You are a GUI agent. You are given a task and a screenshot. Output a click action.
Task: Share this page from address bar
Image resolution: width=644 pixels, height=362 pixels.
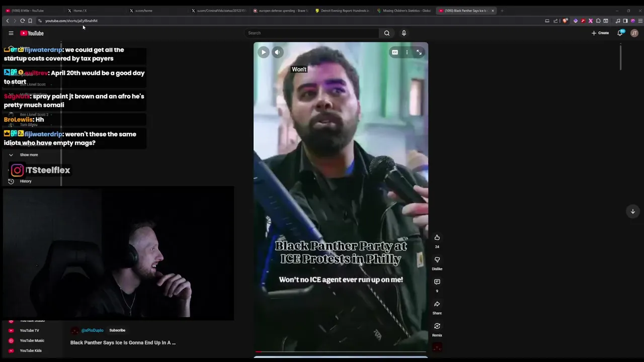click(555, 21)
